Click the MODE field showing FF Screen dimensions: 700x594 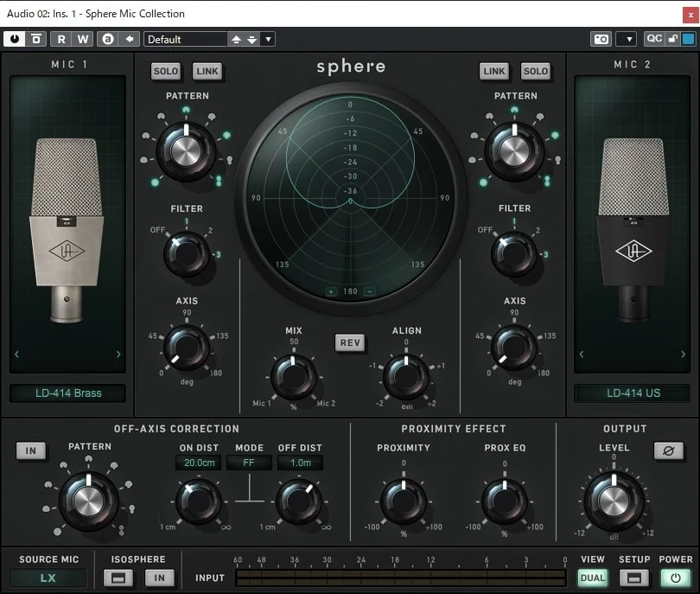[249, 463]
